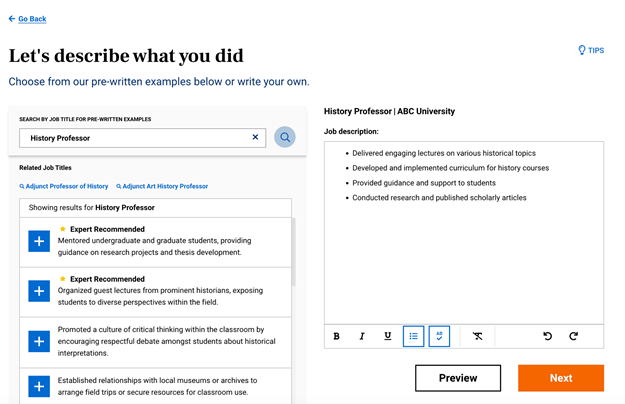
Task: Open the Tips link
Action: pyautogui.click(x=591, y=50)
